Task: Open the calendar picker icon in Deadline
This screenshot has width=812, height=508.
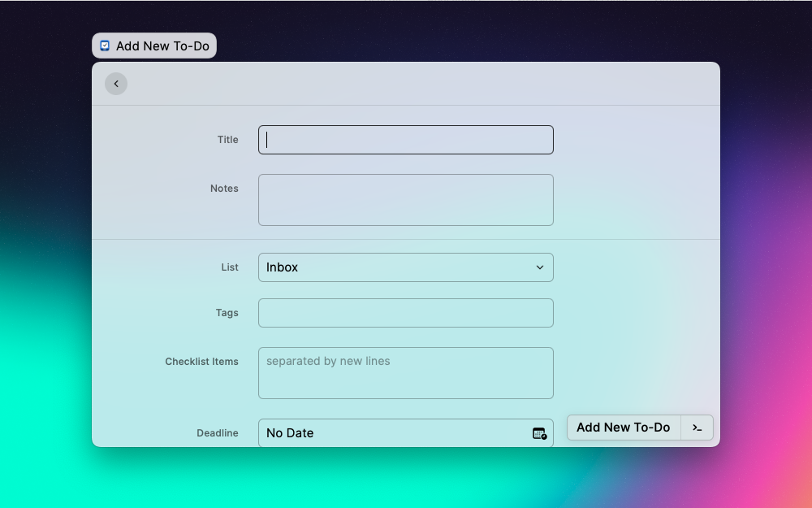Action: click(x=539, y=433)
